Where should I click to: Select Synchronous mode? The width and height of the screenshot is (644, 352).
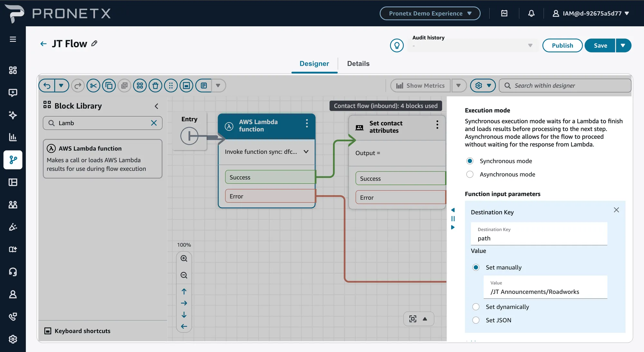[470, 161]
